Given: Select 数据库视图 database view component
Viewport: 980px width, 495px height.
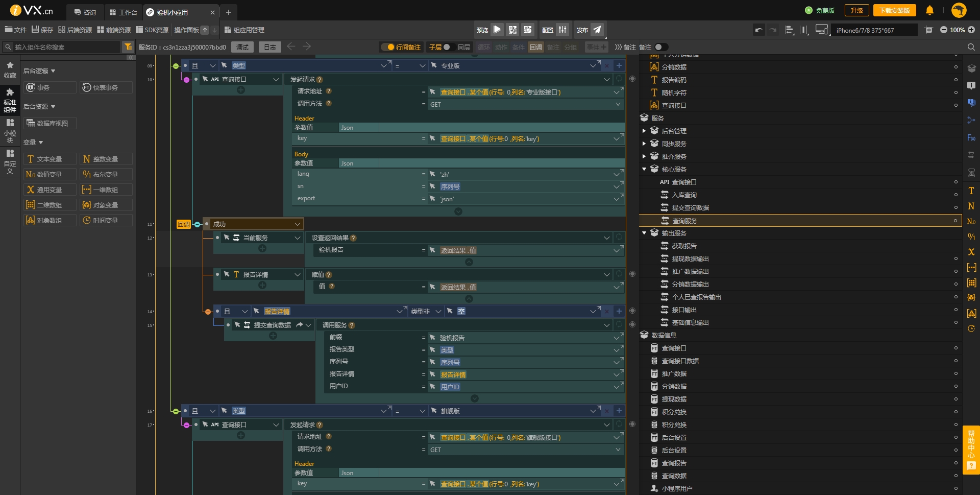Looking at the screenshot, I should click(x=50, y=123).
